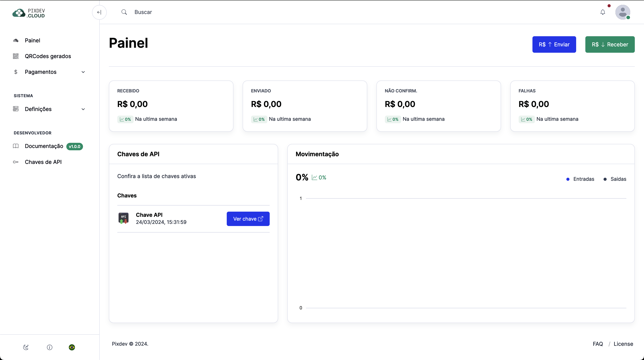Click the Buscar search field
This screenshot has height=360, width=644.
point(143,12)
